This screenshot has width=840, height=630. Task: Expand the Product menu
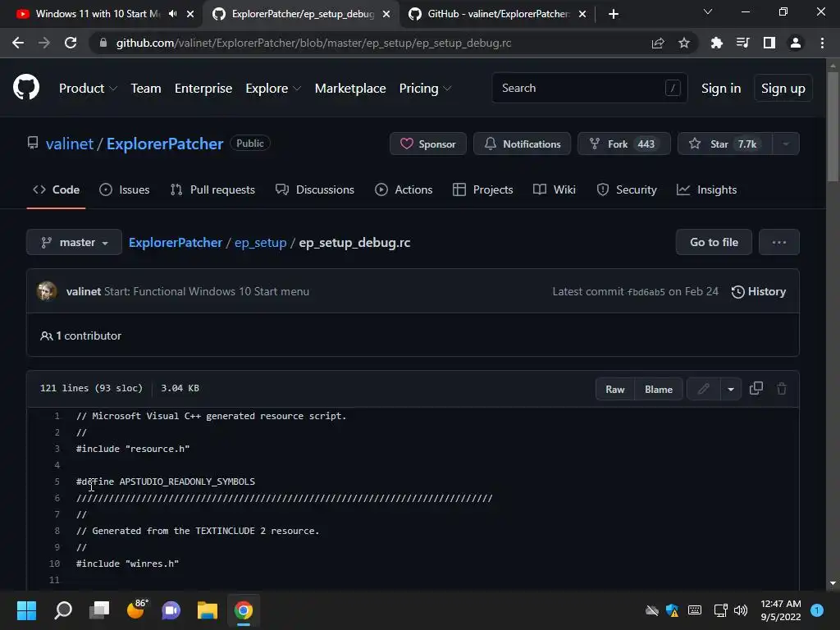(88, 89)
